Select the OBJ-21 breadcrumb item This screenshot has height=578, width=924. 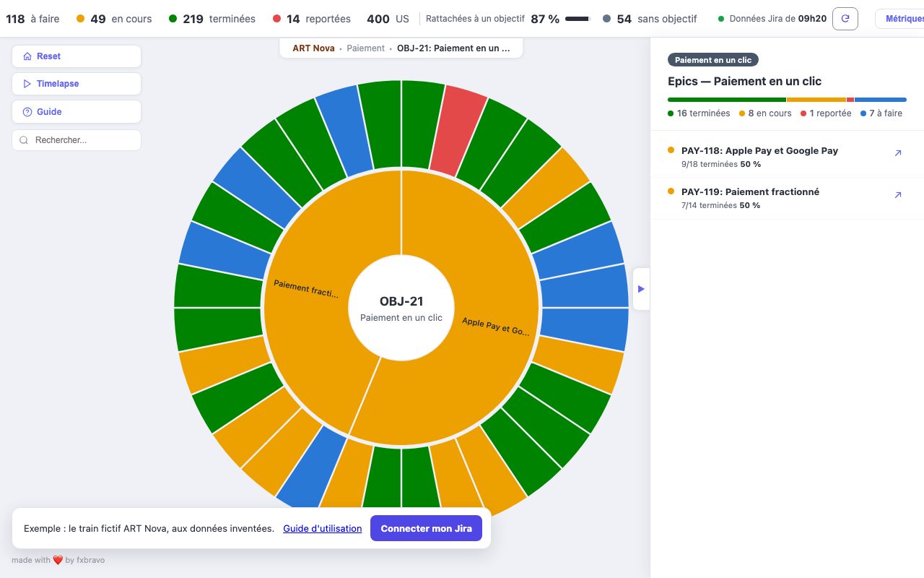453,48
